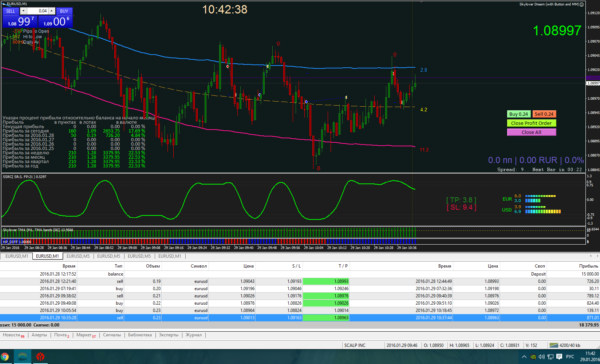The image size is (600, 364).
Task: Click the volume speaker tray icon
Action: [x=542, y=357]
